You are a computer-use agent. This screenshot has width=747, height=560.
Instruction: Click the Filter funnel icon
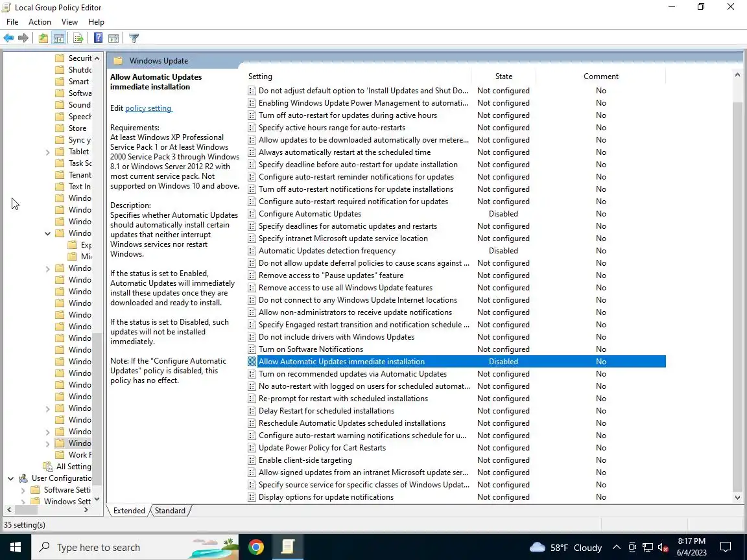134,38
